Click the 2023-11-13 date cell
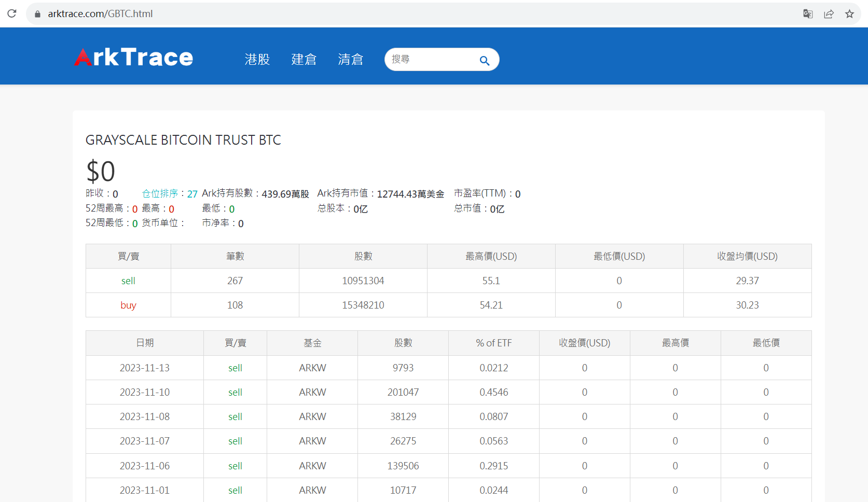This screenshot has height=502, width=868. pos(145,368)
